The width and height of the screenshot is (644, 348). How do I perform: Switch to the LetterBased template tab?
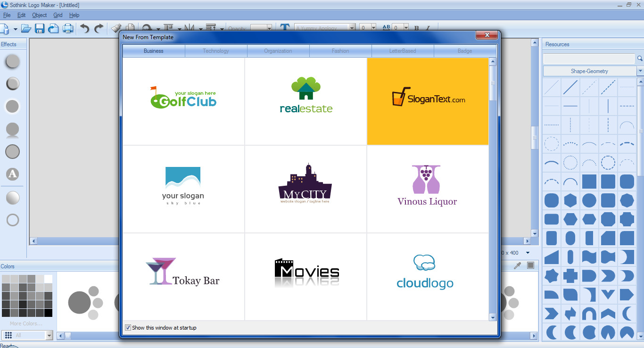[403, 51]
